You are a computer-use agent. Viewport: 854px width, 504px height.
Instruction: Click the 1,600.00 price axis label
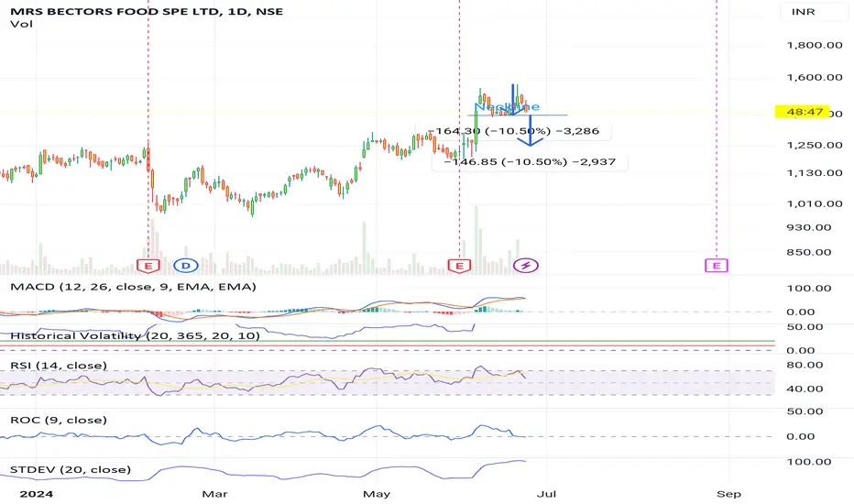tap(815, 77)
